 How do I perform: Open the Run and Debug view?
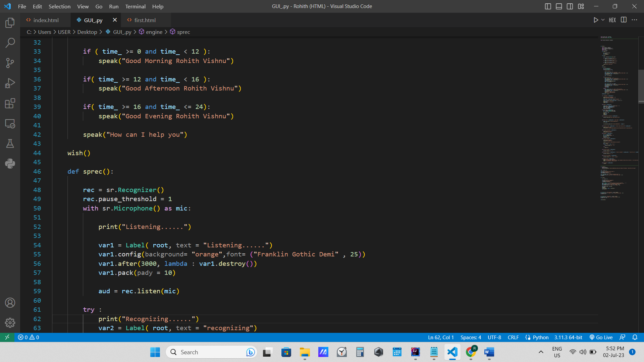pyautogui.click(x=10, y=83)
